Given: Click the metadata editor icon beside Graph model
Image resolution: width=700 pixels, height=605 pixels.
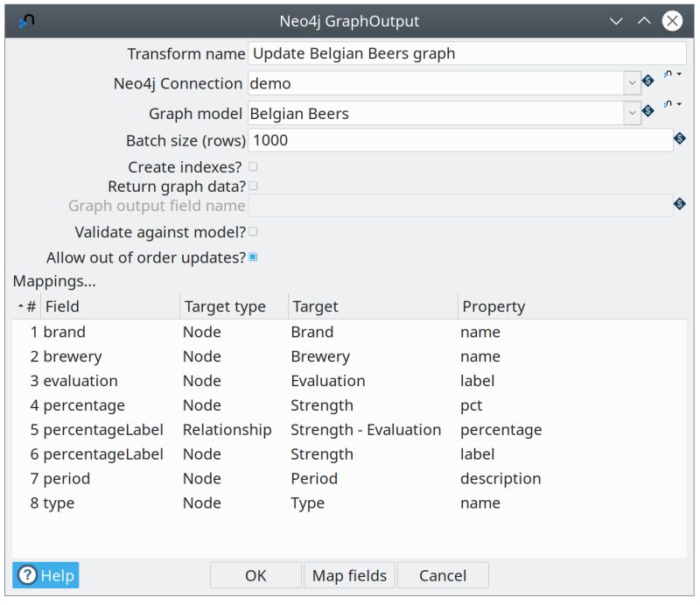Looking at the screenshot, I should coord(667,104).
